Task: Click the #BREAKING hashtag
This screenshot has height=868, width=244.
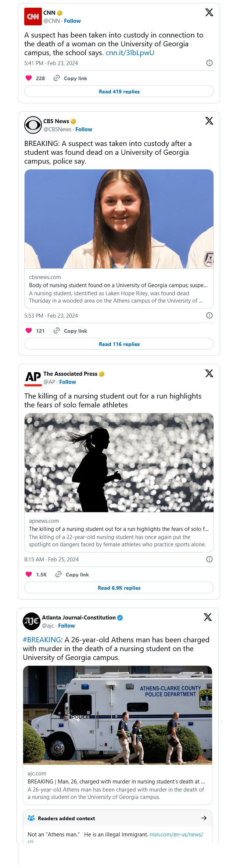Action: tap(42, 640)
